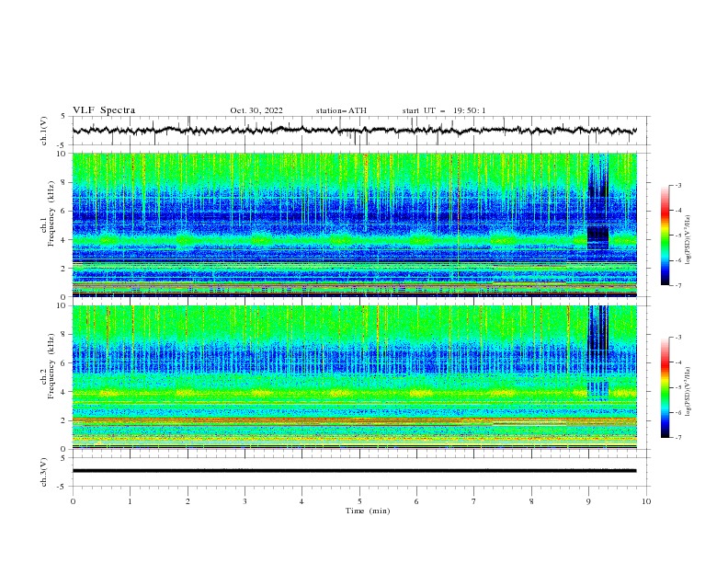Click the time axis tick label "3"
The image size is (728, 563).
(245, 501)
